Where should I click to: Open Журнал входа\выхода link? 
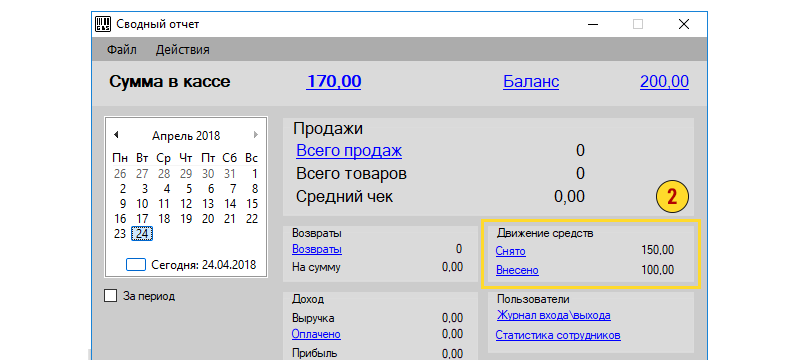point(554,316)
